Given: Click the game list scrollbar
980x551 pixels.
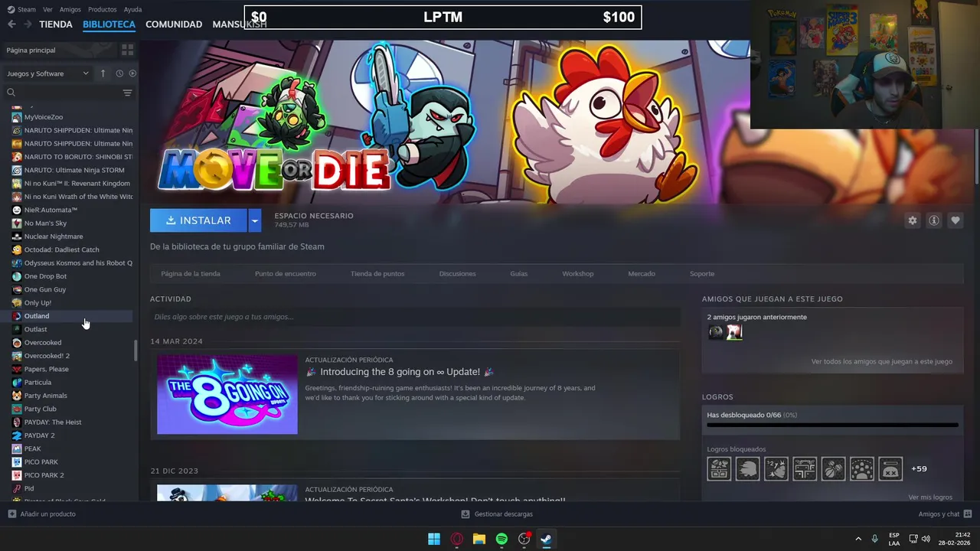Looking at the screenshot, I should (x=136, y=350).
